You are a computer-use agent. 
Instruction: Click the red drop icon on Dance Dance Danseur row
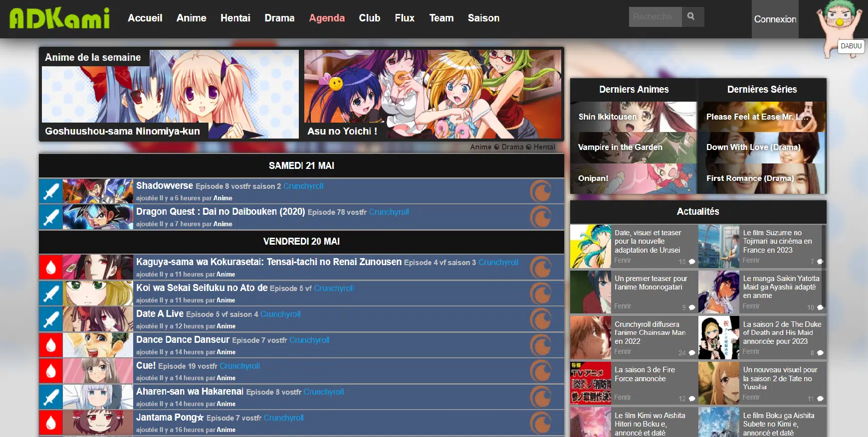[51, 345]
